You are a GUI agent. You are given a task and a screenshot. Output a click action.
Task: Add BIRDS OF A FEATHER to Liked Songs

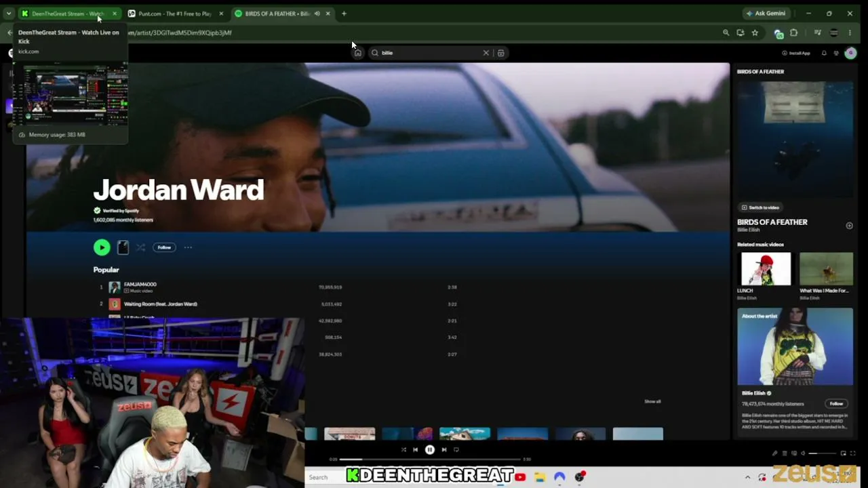click(849, 226)
